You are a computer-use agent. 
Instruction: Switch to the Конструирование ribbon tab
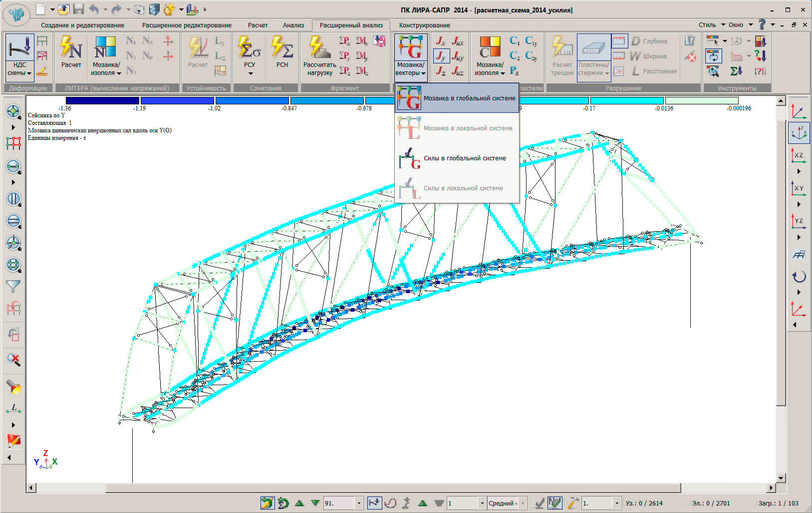pos(424,25)
